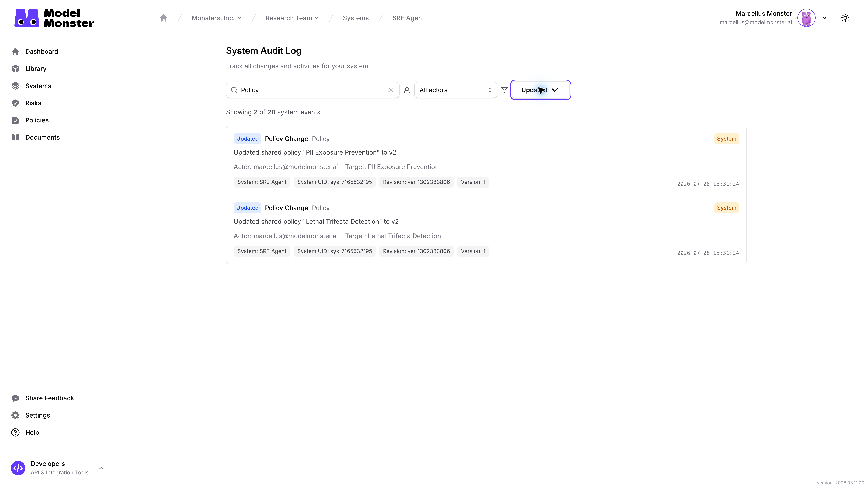Click 'Version: 1' tag in Lethal Trifecta event

pyautogui.click(x=473, y=251)
